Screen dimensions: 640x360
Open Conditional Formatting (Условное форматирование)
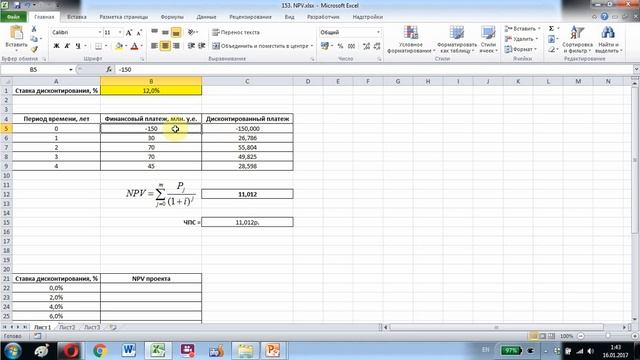click(411, 39)
